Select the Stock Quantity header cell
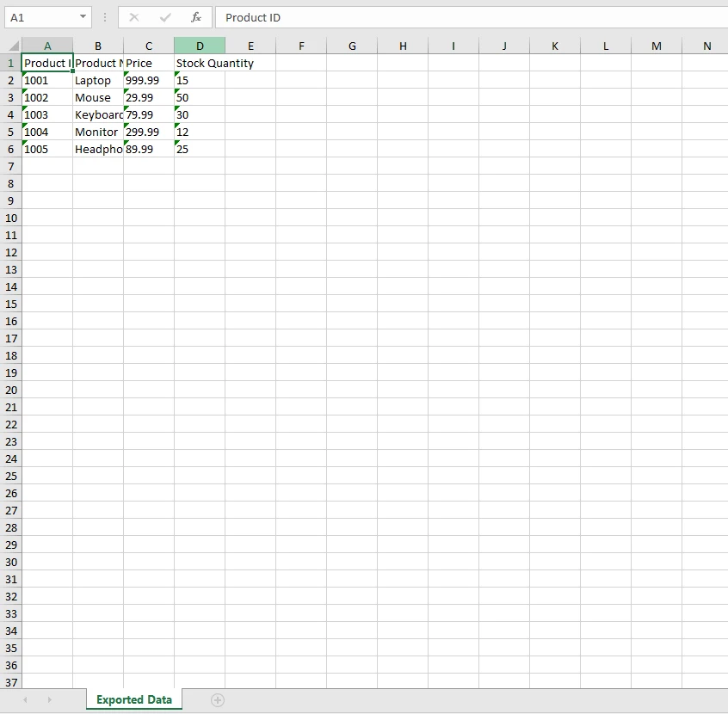Viewport: 728px width, 714px height. point(200,63)
